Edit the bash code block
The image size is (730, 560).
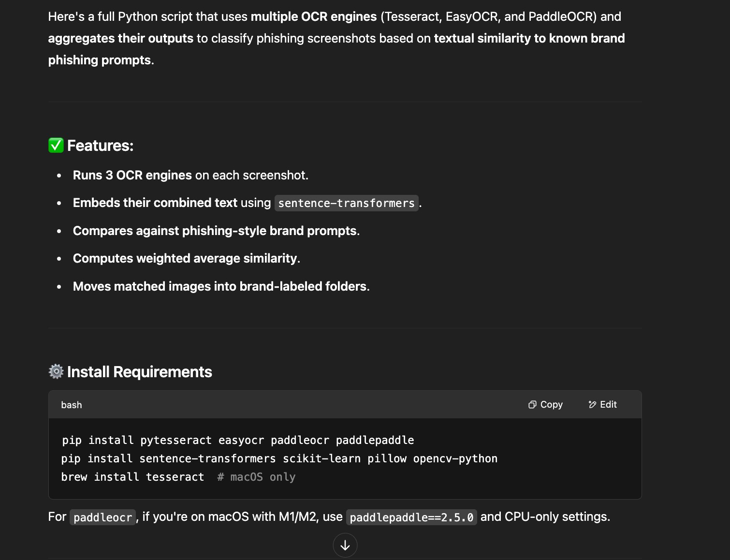coord(602,404)
